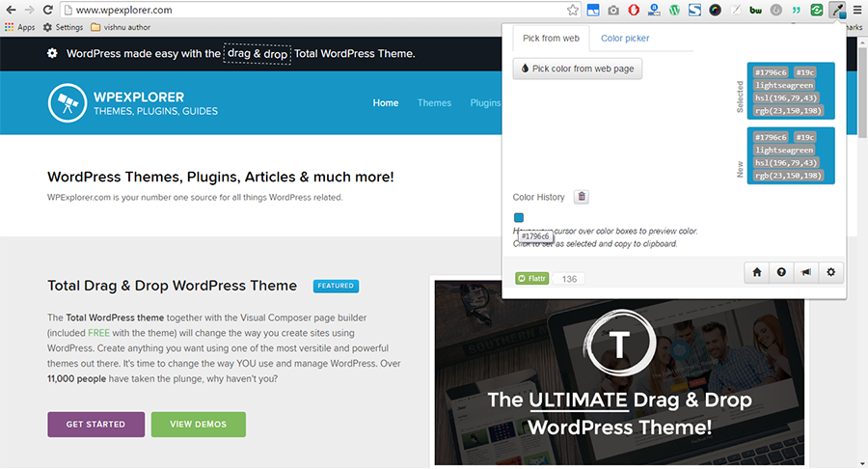The image size is (868, 469).
Task: Open the blue window extension icon
Action: (x=593, y=10)
